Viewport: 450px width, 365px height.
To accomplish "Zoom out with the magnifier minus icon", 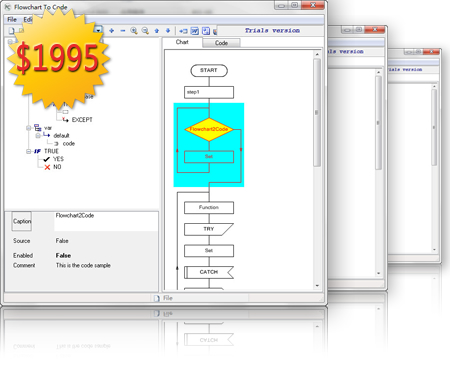I will pyautogui.click(x=145, y=31).
